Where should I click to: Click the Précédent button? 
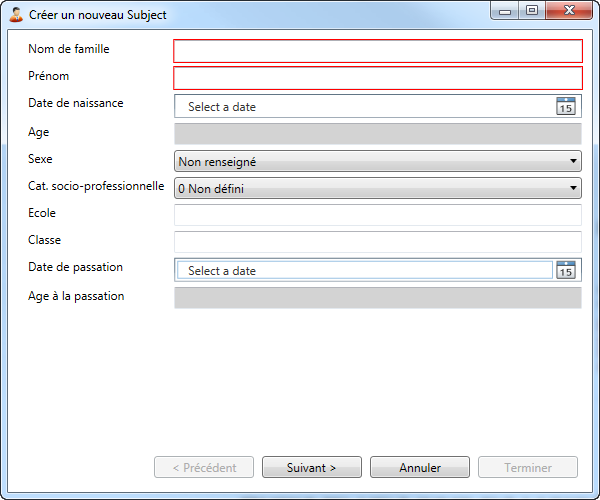(204, 467)
